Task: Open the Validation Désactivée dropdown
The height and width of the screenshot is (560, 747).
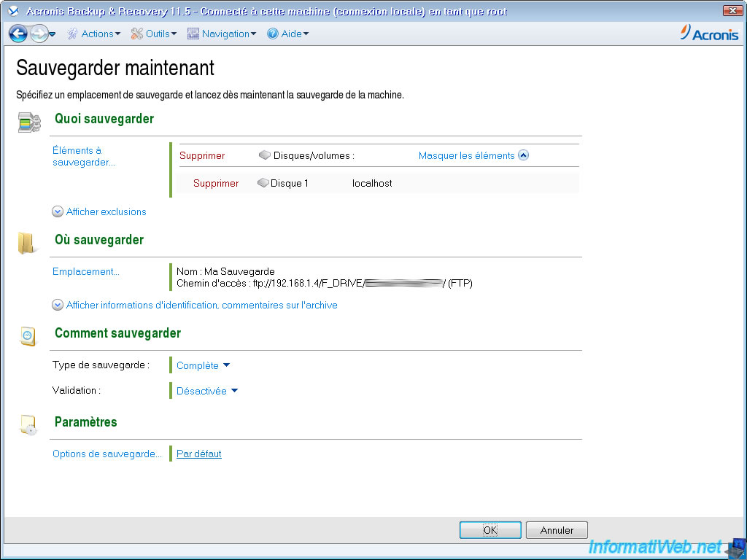Action: click(207, 391)
